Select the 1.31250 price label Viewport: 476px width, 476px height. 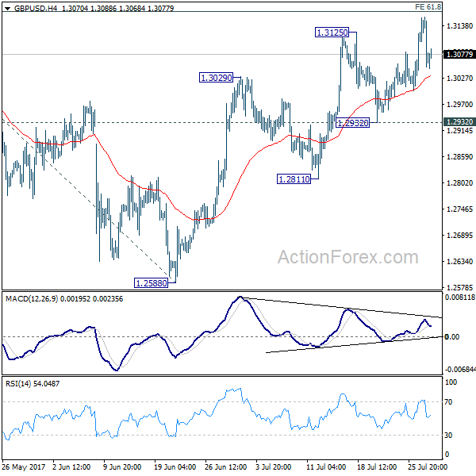pos(332,33)
